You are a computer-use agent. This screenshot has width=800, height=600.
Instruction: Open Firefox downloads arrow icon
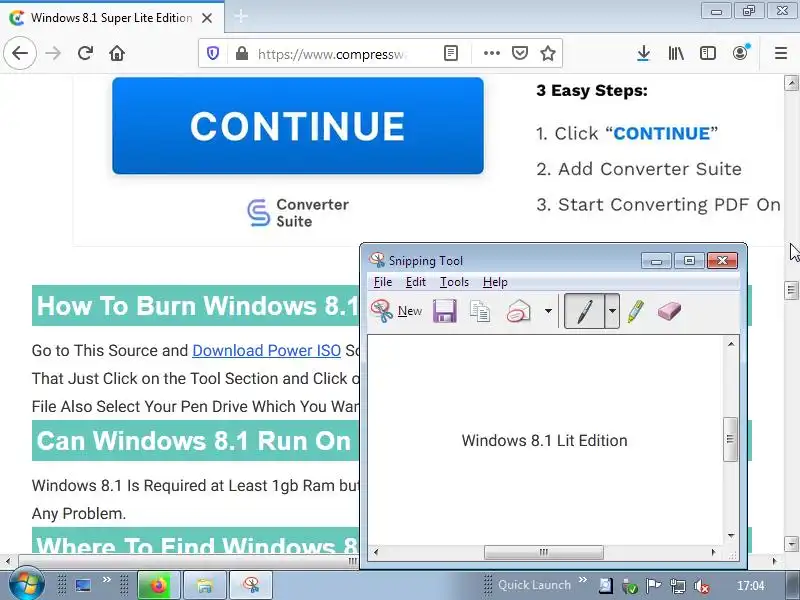coord(643,53)
